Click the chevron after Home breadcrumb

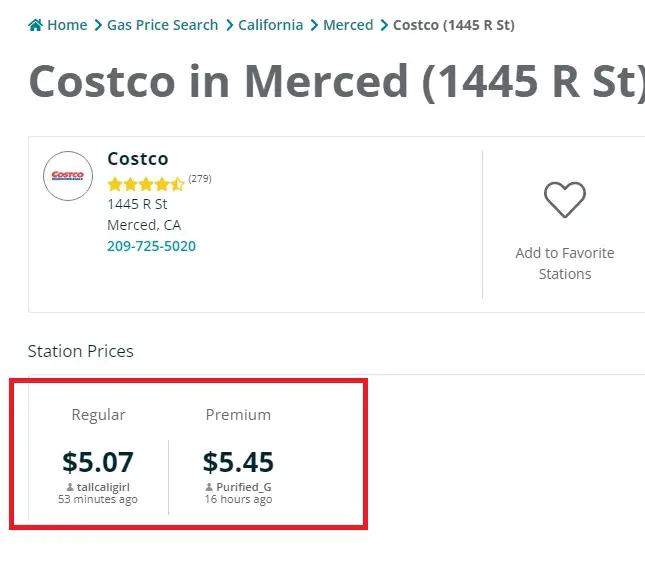click(98, 25)
